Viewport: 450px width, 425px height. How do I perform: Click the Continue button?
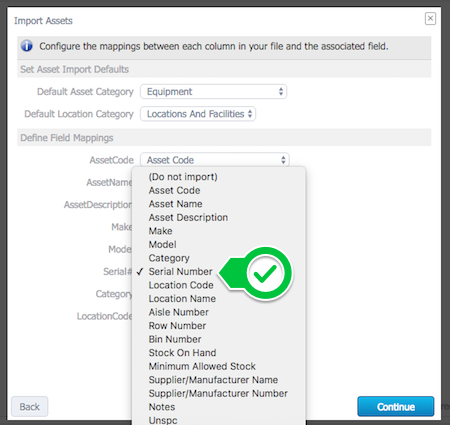tap(396, 406)
